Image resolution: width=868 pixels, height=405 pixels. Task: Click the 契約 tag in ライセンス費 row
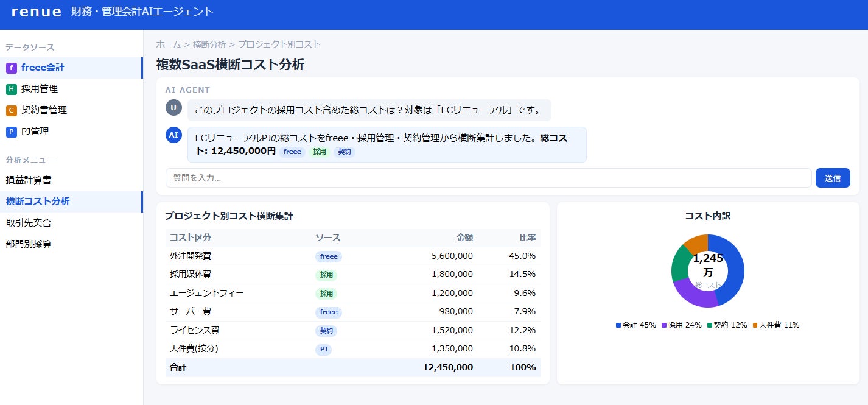(x=326, y=331)
